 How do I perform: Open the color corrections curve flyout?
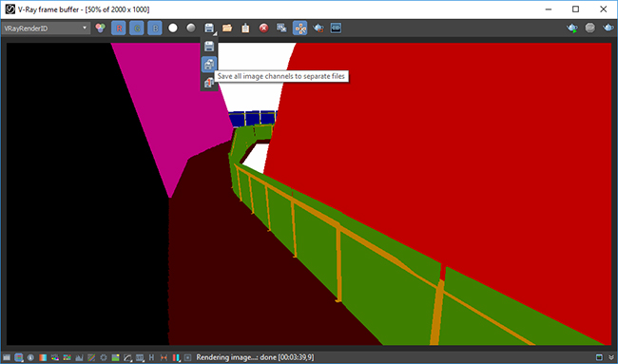pos(127,357)
